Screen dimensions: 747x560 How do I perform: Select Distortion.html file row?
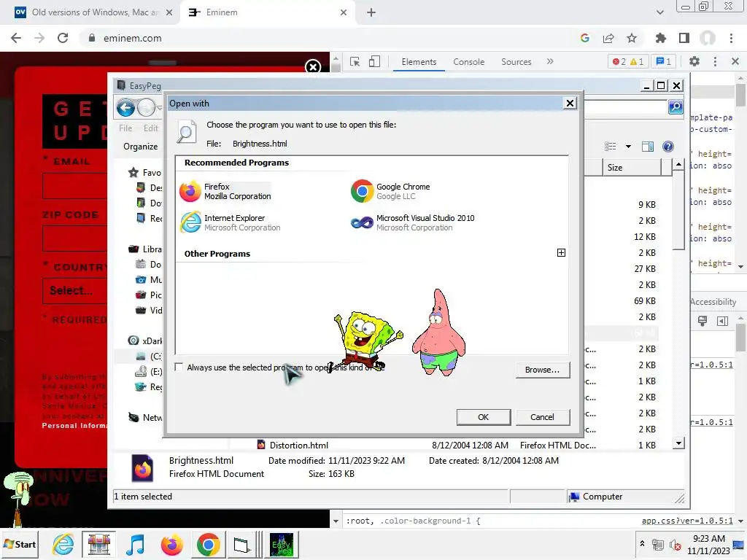tap(426, 446)
